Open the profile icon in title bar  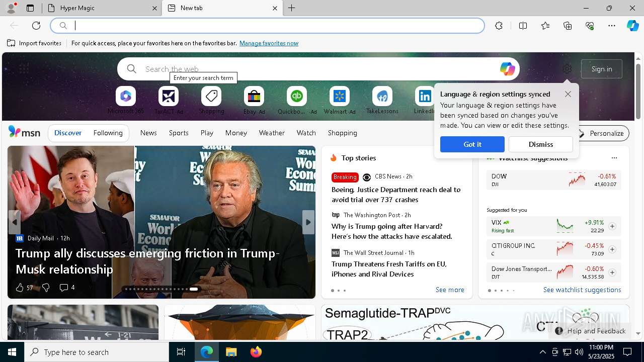pos(11,8)
